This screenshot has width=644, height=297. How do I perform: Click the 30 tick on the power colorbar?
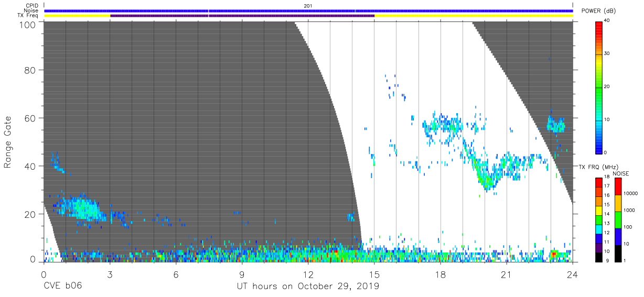[607, 53]
